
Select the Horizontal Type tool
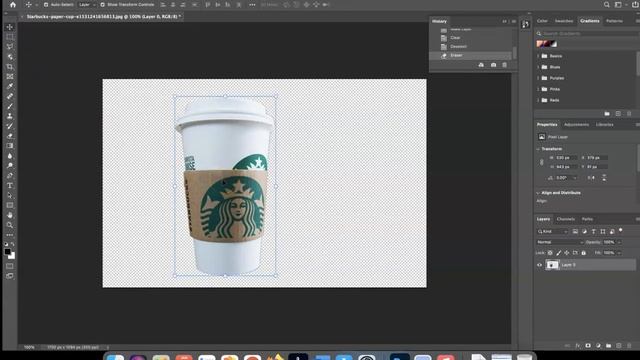click(x=10, y=185)
